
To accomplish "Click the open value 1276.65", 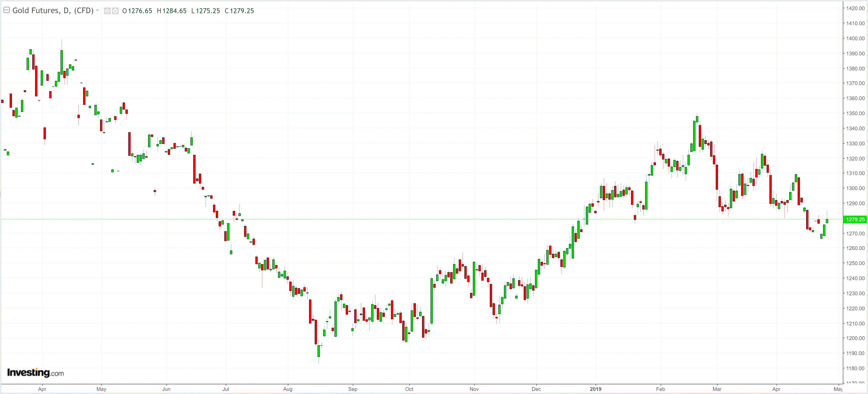I will click(140, 11).
